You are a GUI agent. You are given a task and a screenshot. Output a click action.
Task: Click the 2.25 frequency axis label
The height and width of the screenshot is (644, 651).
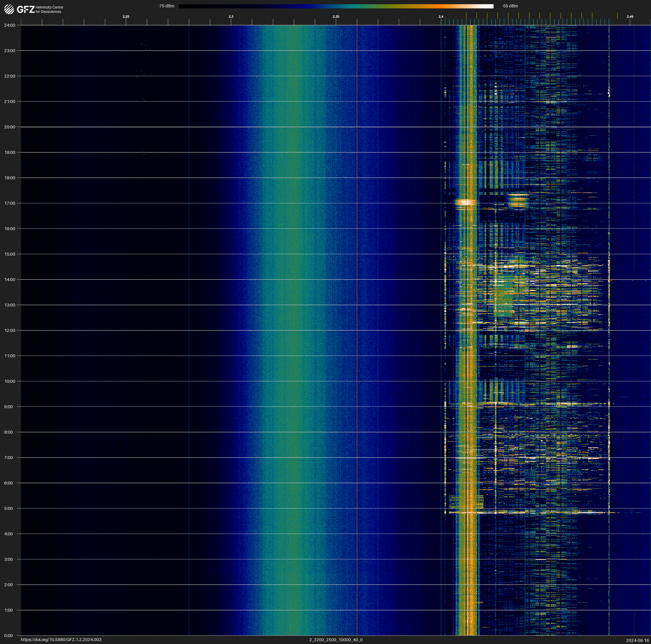click(x=126, y=17)
